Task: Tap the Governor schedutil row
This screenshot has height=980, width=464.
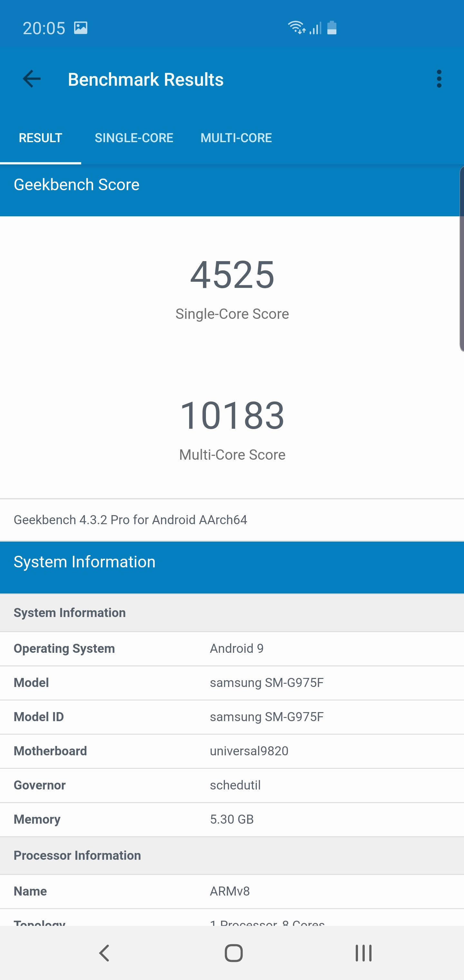Action: pyautogui.click(x=232, y=785)
